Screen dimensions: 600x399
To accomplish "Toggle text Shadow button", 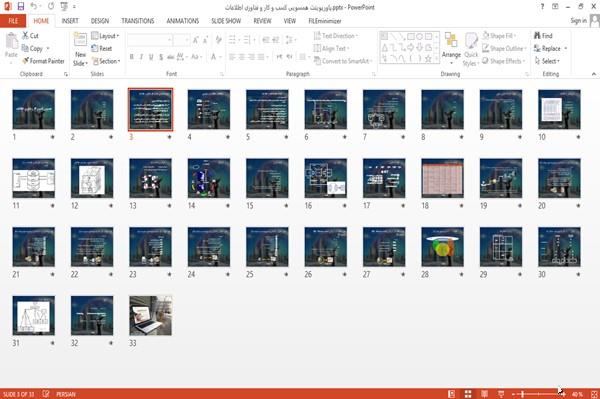I will coord(161,57).
